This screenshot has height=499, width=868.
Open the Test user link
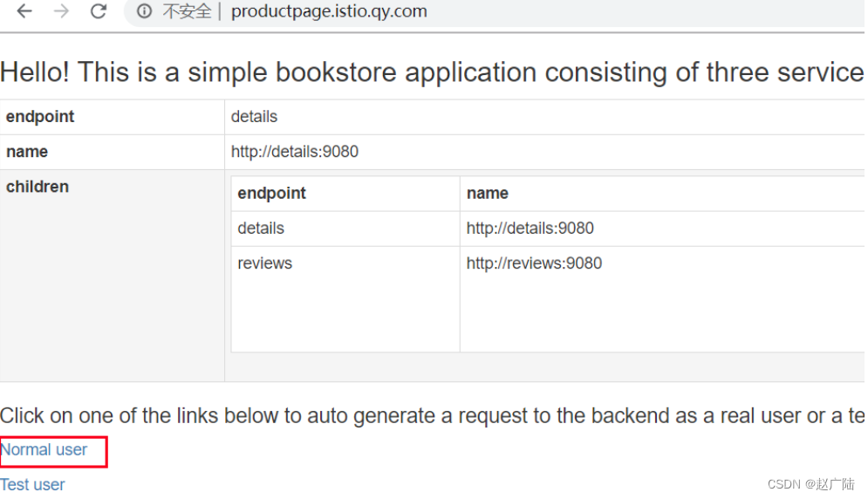click(x=32, y=484)
